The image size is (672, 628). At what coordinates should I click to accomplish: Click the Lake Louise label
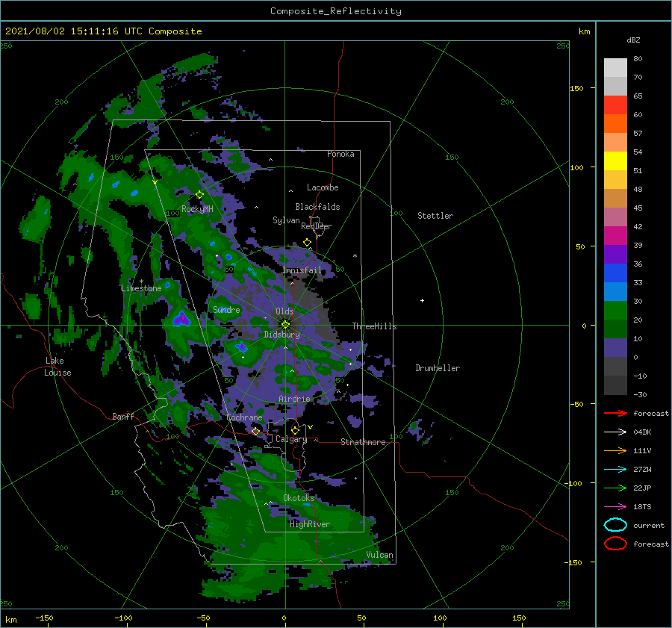(x=57, y=367)
